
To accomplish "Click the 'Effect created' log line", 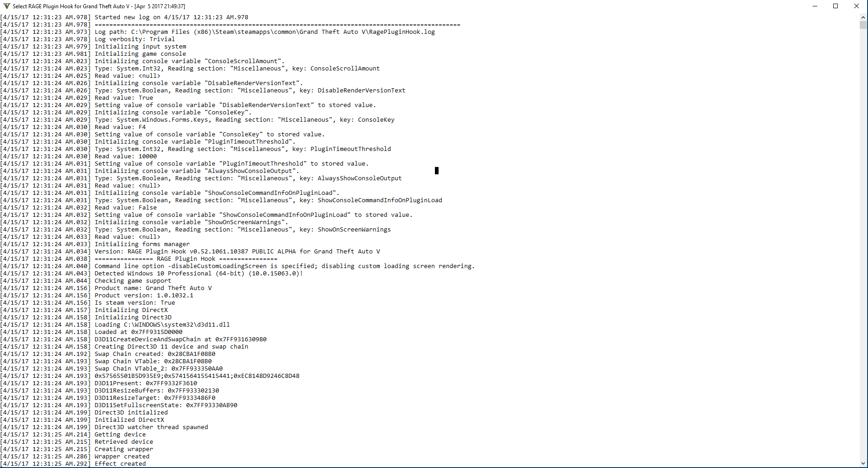I will click(x=73, y=464).
